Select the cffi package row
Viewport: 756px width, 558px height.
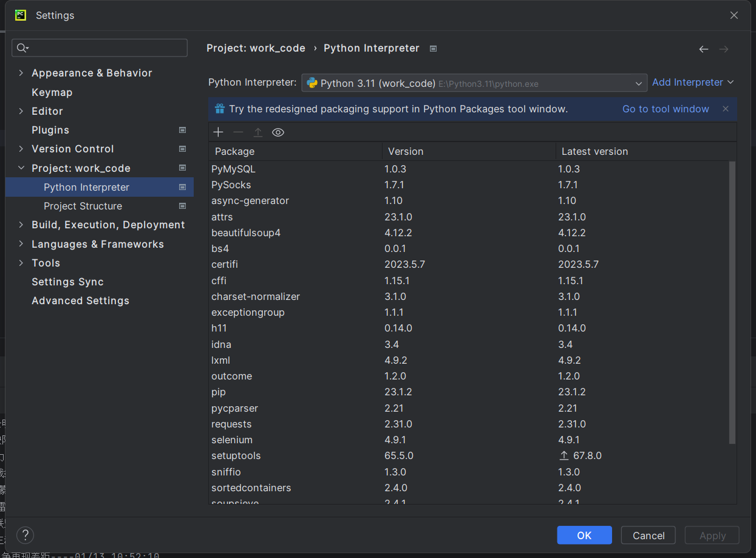(x=469, y=281)
